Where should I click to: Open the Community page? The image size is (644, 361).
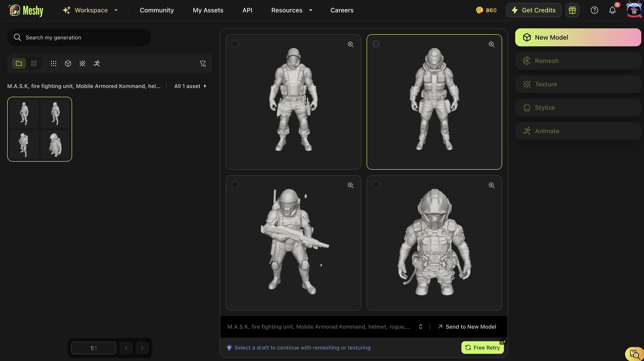157,10
